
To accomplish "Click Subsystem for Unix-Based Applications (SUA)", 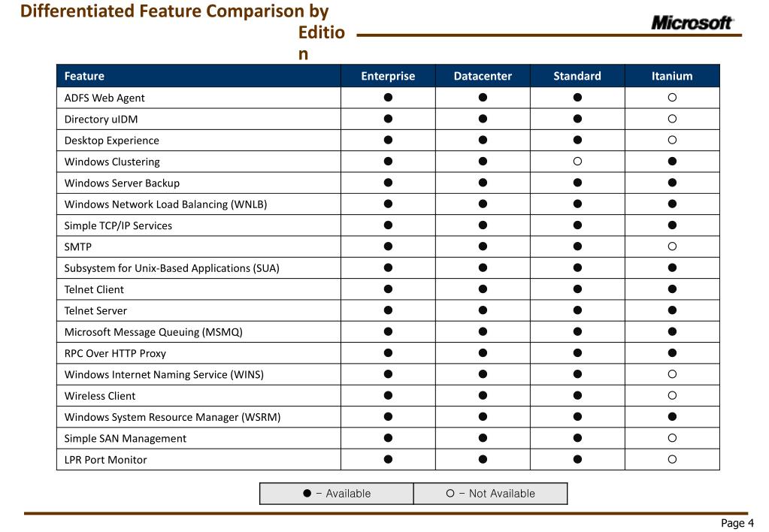I will tap(171, 268).
